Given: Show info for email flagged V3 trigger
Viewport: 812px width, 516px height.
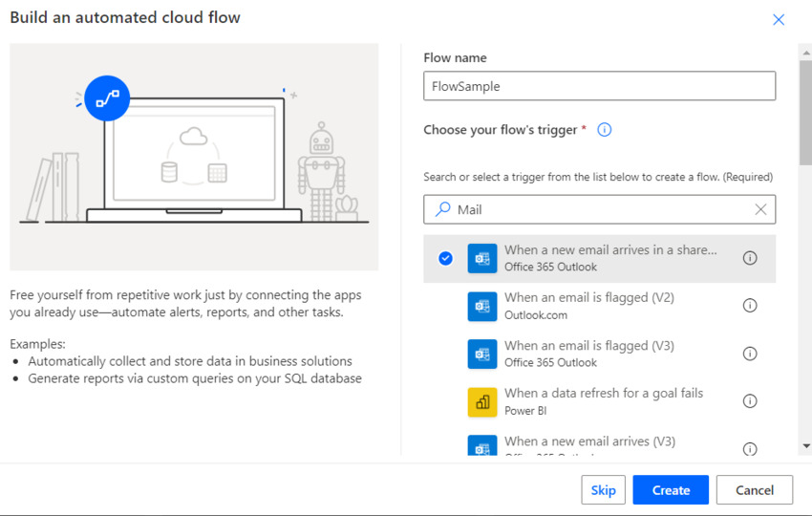Looking at the screenshot, I should (x=750, y=354).
